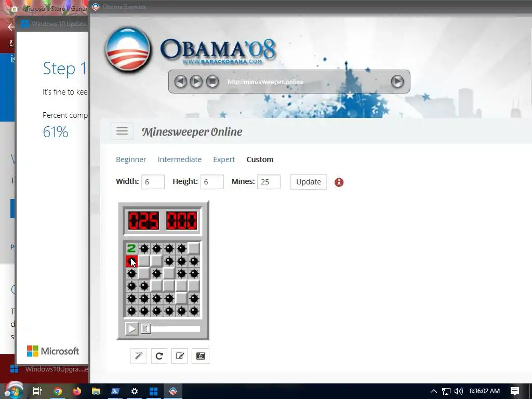Expand the hidden system tray icons chevron
The image size is (532, 399).
tap(434, 391)
